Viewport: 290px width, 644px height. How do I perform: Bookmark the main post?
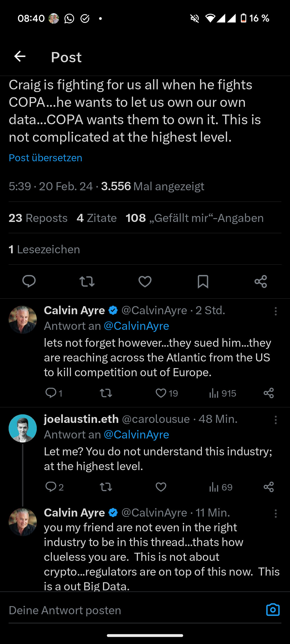[203, 281]
